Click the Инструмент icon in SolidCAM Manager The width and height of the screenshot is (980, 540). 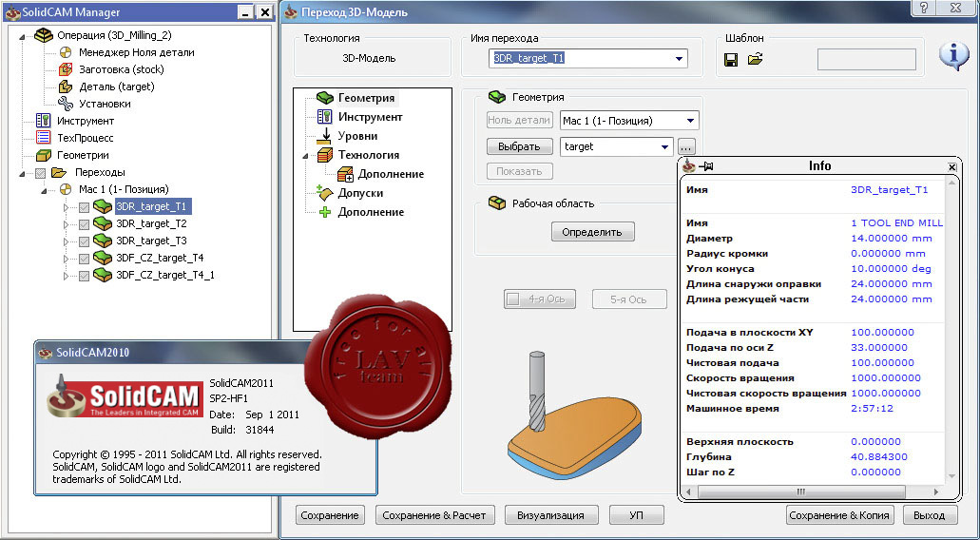[43, 121]
